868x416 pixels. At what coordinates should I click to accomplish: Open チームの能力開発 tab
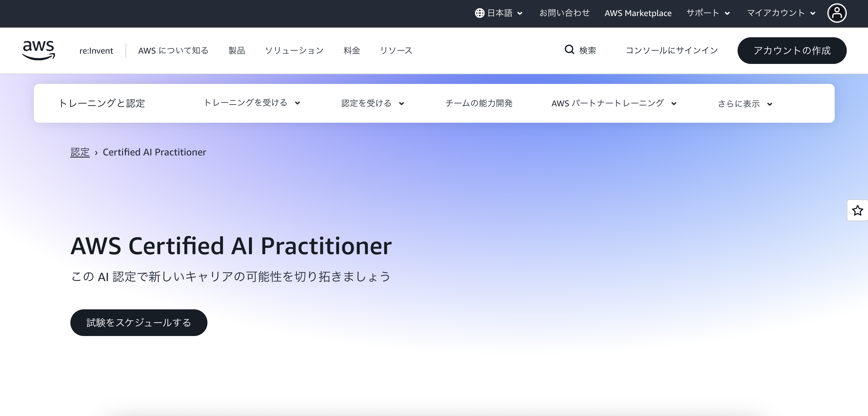[x=479, y=103]
